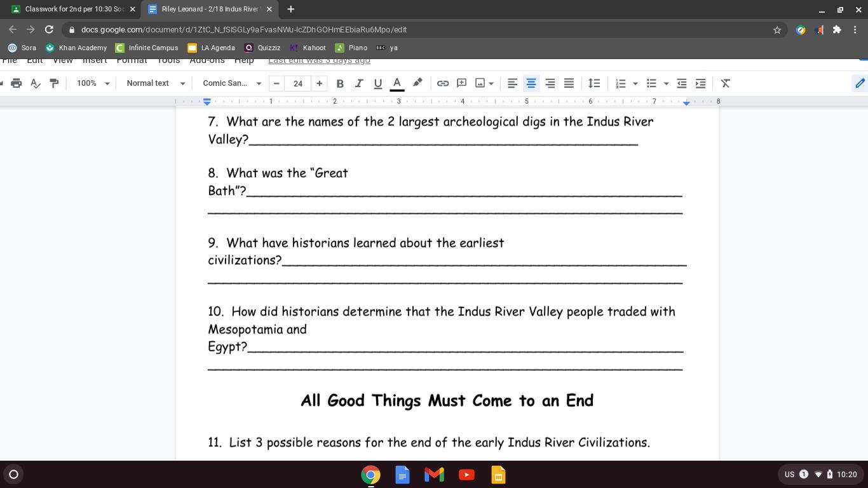Set justified alignment
The height and width of the screenshot is (488, 868).
[x=569, y=83]
